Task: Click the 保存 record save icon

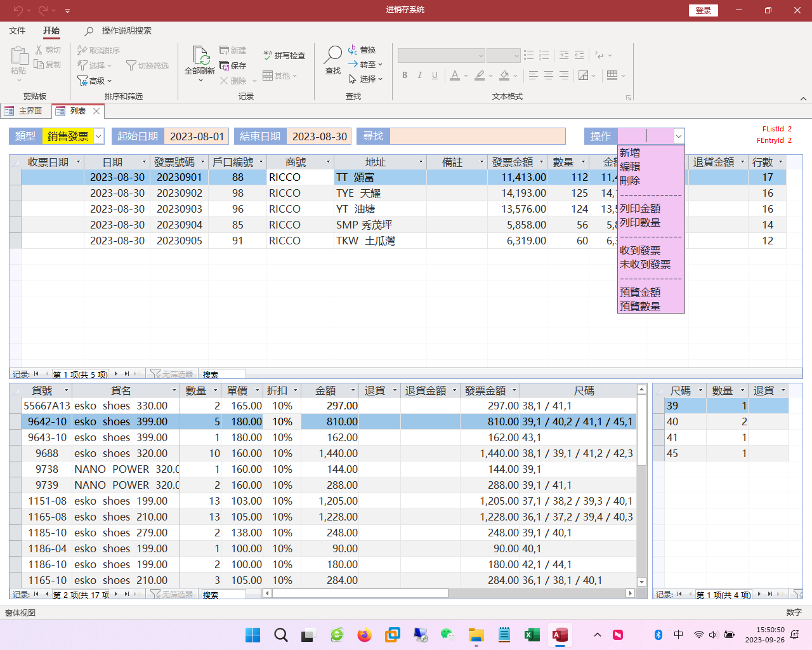Action: 225,65
